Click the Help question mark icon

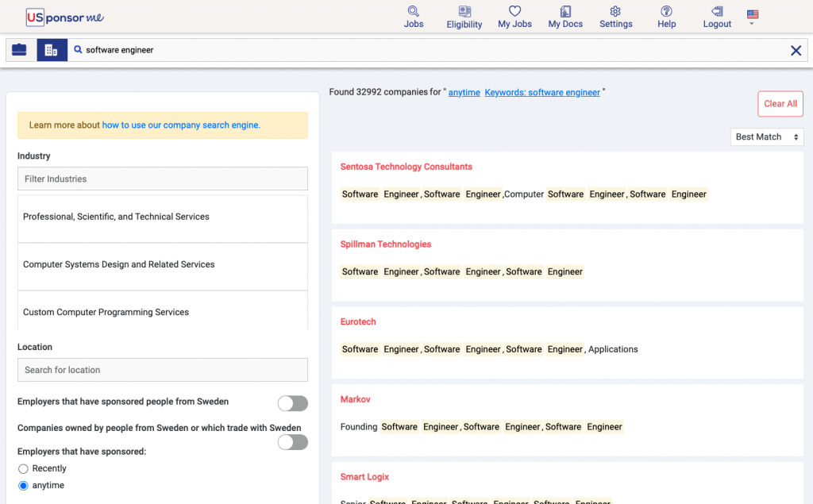666,12
